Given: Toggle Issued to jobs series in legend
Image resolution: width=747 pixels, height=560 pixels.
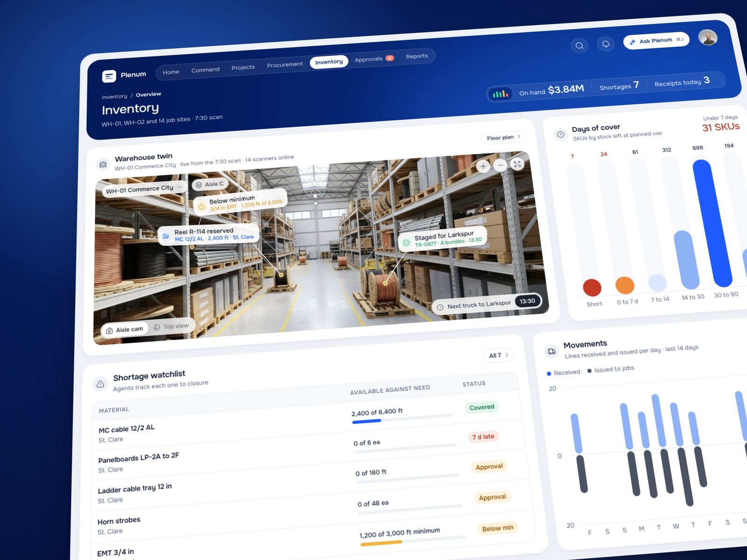Looking at the screenshot, I should [x=611, y=369].
